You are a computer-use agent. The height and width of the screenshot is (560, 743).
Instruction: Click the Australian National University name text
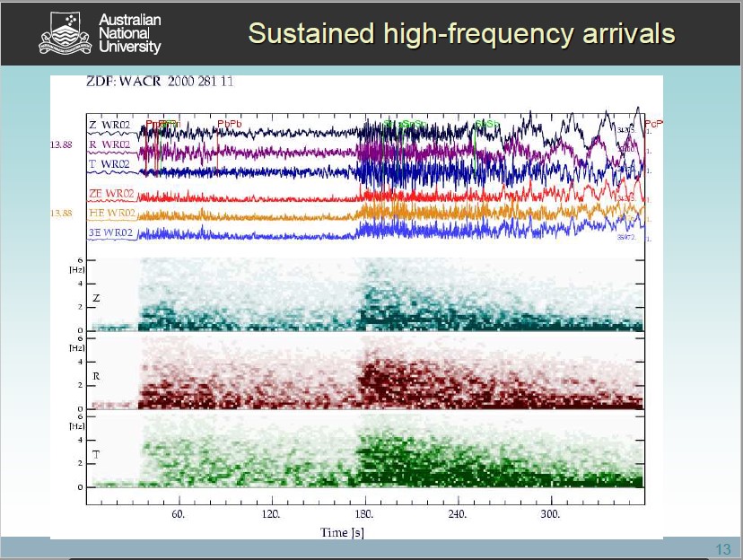[x=129, y=33]
